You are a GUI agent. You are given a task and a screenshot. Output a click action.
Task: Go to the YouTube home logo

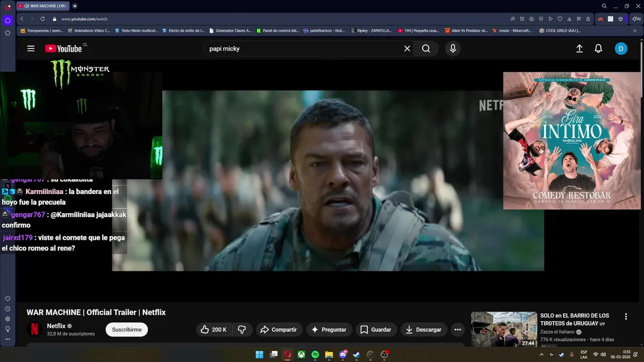[63, 49]
